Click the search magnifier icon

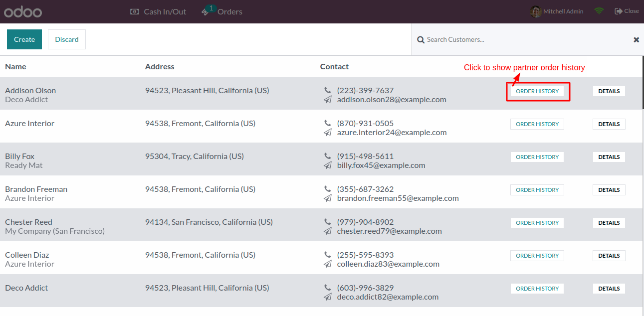[421, 40]
